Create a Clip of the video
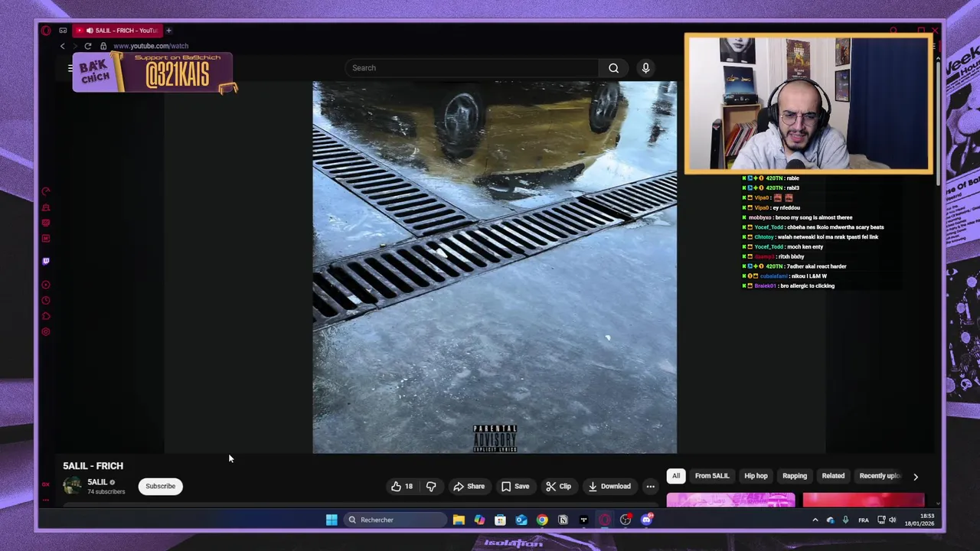The image size is (980, 551). tap(558, 486)
